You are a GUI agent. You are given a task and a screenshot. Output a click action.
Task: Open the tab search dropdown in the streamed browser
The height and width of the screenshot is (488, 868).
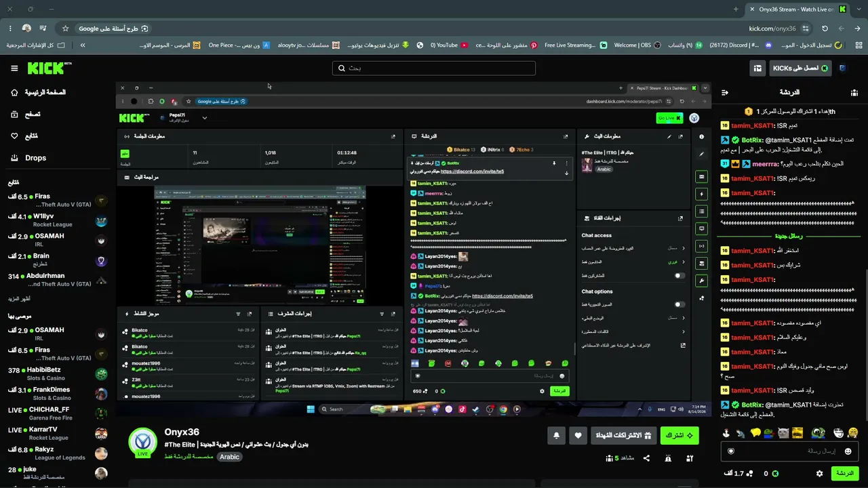pos(705,88)
